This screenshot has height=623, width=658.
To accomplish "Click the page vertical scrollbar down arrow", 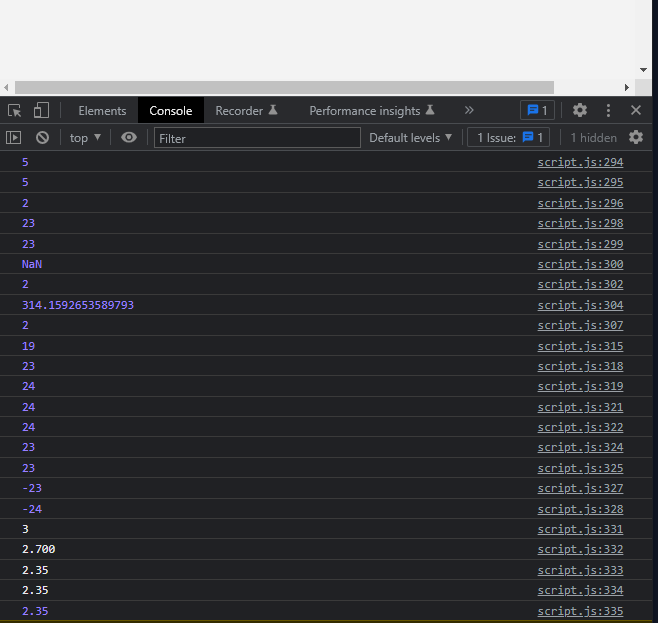I will pos(643,70).
